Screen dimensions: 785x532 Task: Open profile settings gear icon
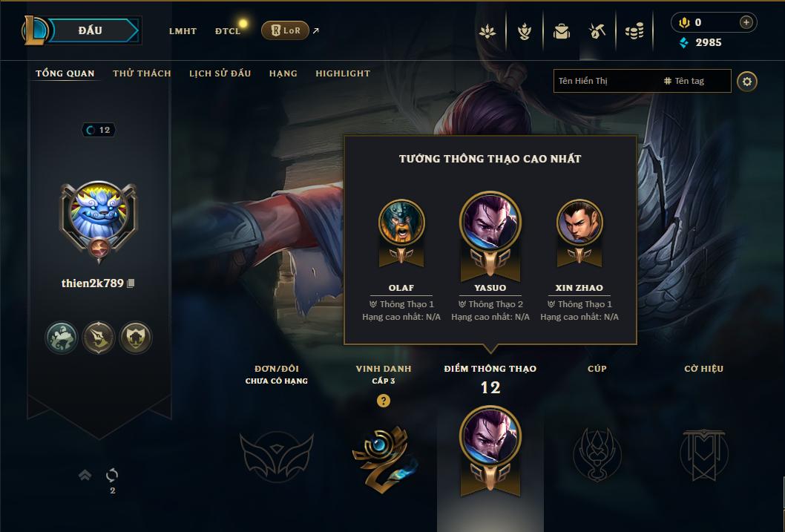747,82
